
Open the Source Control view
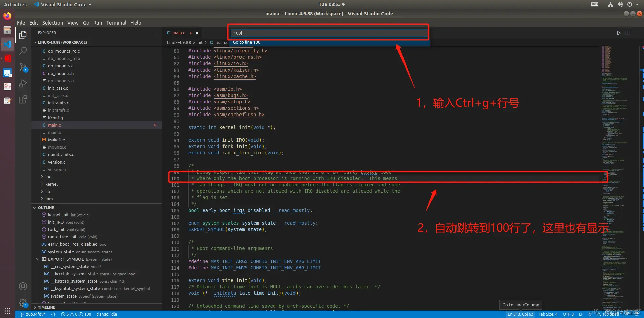[23, 67]
